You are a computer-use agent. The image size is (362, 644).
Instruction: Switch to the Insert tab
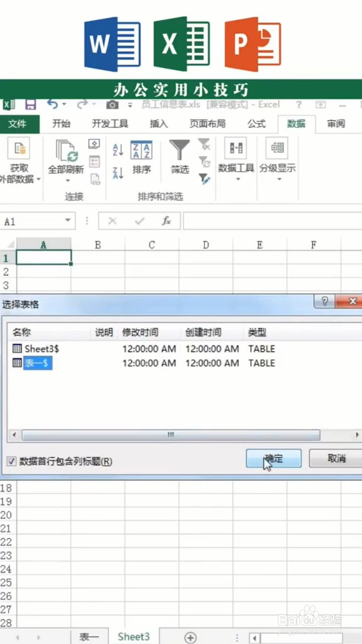coord(159,124)
